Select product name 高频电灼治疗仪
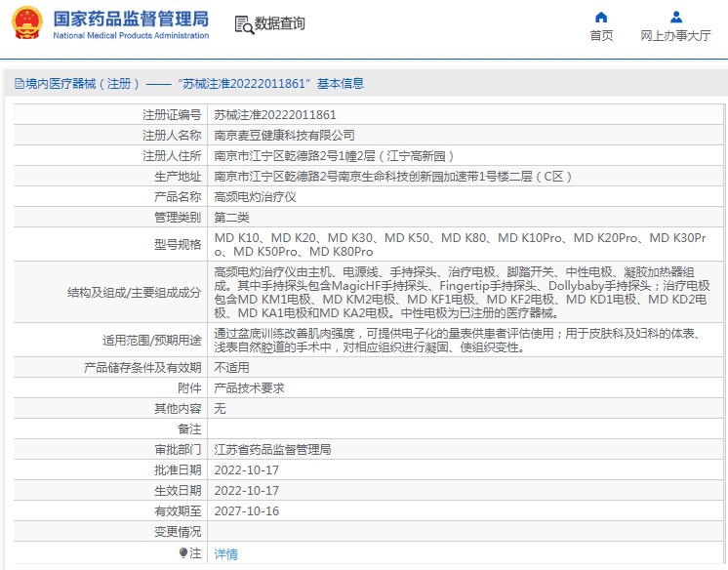Viewport: 728px width, 570px height. [255, 197]
